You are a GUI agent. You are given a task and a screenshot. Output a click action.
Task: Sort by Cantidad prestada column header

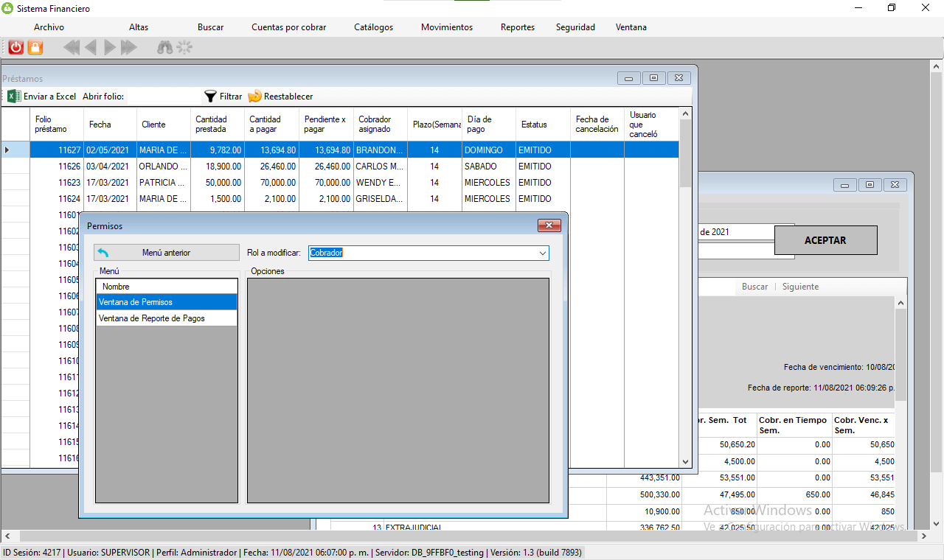pos(218,124)
